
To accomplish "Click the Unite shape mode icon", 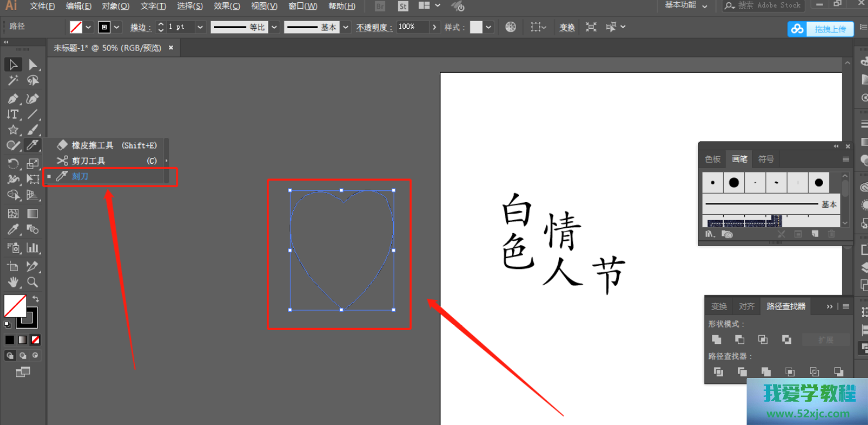I will coord(716,340).
